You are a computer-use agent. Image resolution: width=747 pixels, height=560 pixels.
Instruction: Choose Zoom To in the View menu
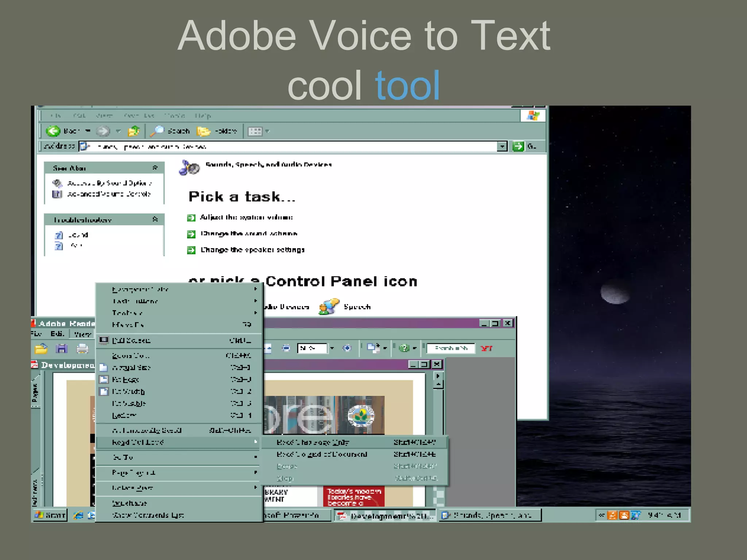click(x=179, y=355)
